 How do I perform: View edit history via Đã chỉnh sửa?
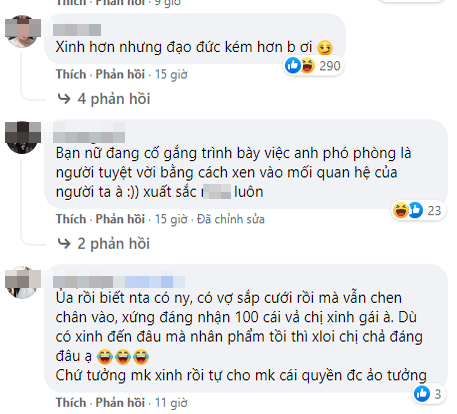tap(231, 219)
